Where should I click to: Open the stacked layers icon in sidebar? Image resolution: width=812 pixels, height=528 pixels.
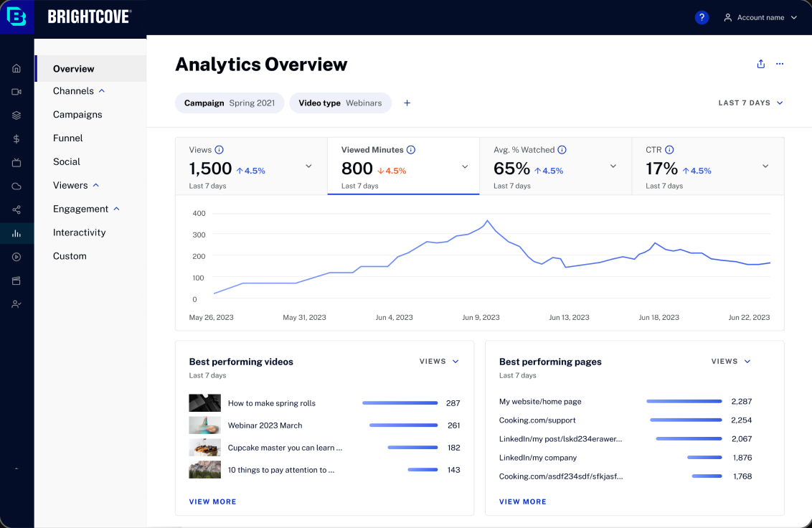(16, 115)
